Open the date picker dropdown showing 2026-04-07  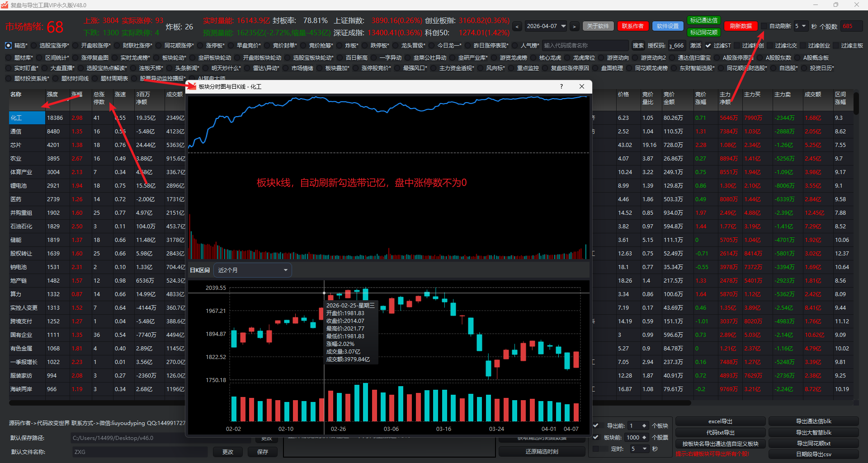(x=563, y=26)
